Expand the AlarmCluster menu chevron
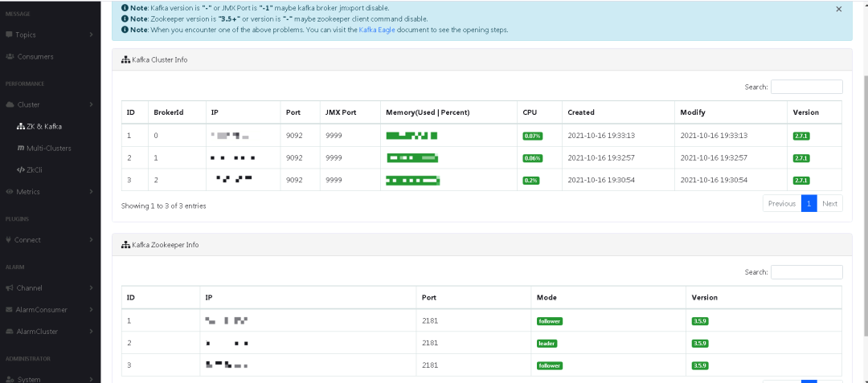The image size is (868, 383). (91, 332)
